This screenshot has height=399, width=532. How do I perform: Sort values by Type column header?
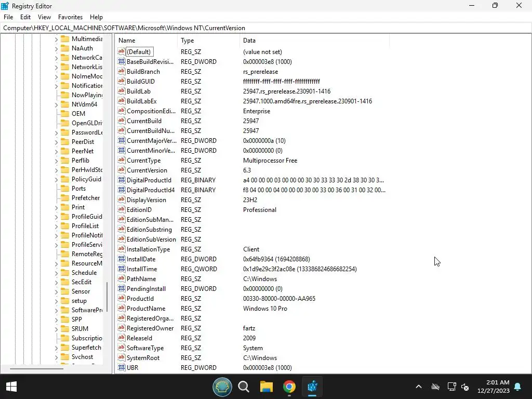pos(208,41)
